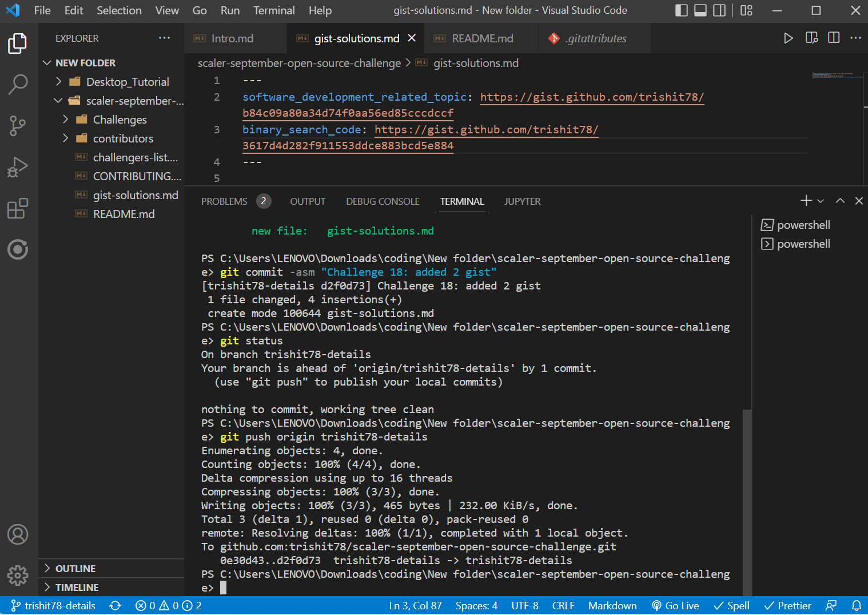
Task: Click the terminal panel vertical scrollbar
Action: coord(747,502)
